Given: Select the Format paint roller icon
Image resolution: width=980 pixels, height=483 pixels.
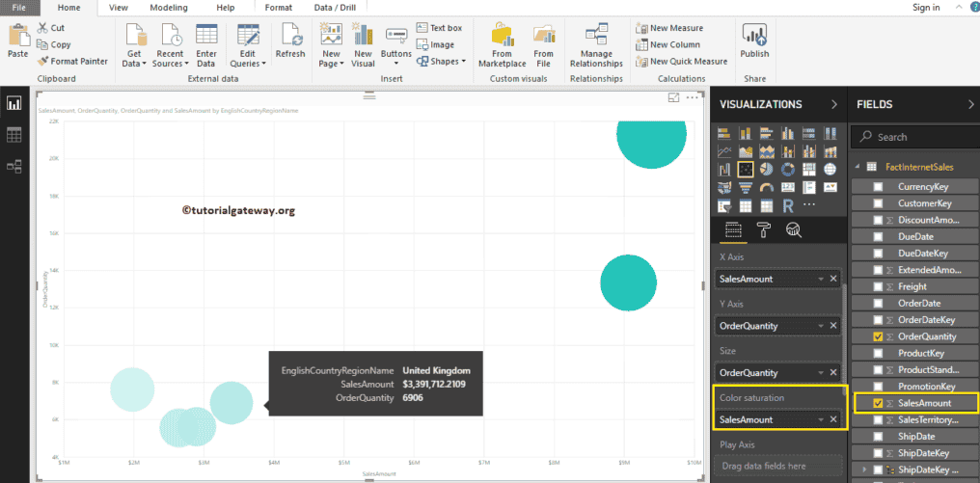Looking at the screenshot, I should [x=763, y=228].
